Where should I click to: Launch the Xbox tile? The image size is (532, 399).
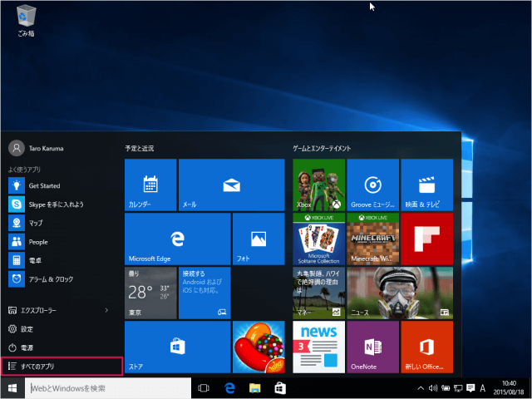pos(318,185)
